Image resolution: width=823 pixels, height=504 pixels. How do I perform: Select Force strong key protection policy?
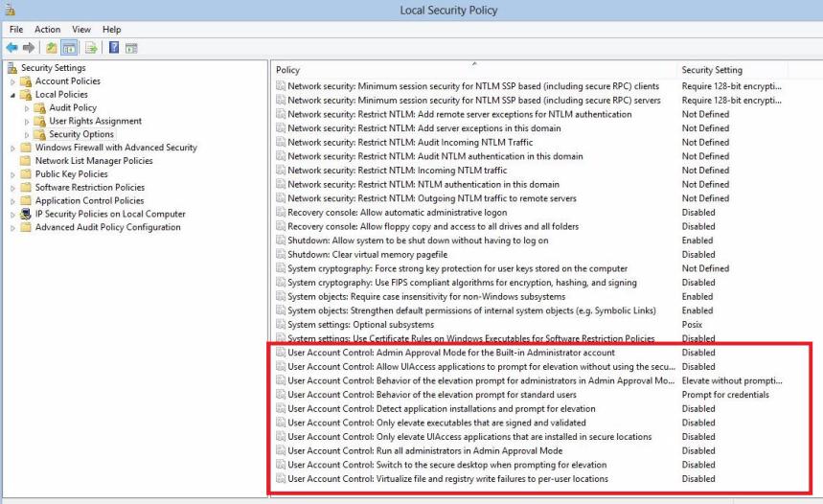(x=458, y=268)
